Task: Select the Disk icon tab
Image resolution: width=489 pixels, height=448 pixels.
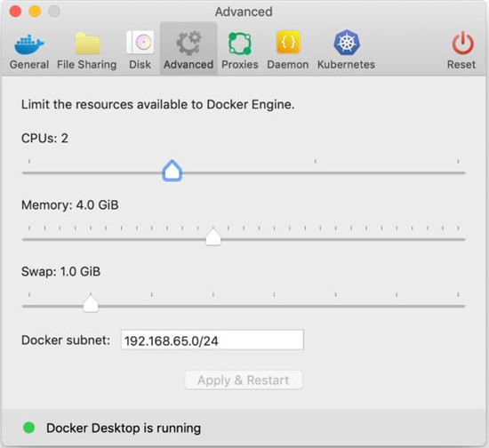Action: [x=140, y=43]
